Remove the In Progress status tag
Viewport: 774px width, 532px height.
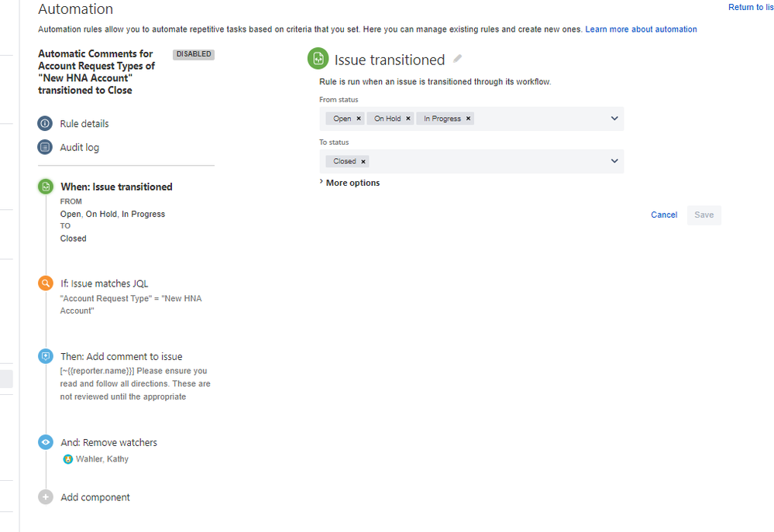pos(469,118)
